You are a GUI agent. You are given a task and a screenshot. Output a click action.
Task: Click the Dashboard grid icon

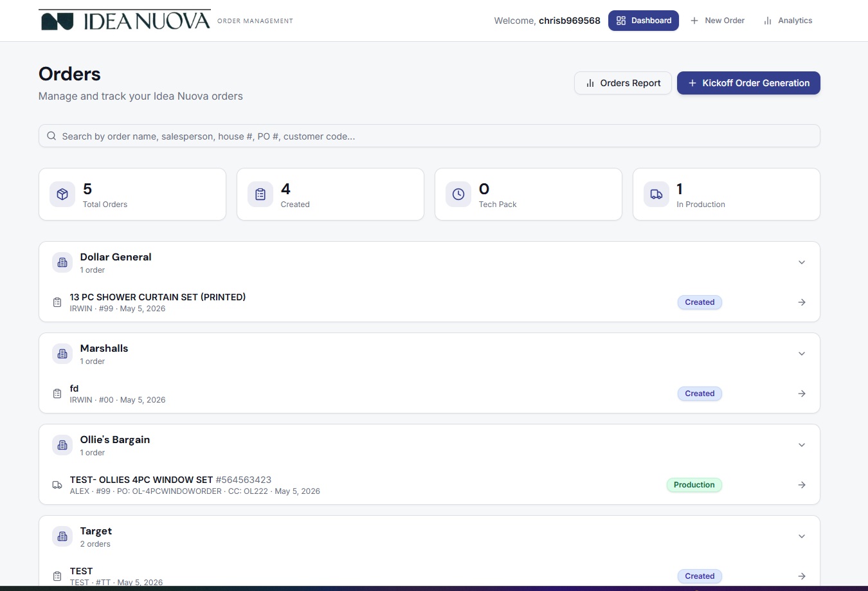621,21
